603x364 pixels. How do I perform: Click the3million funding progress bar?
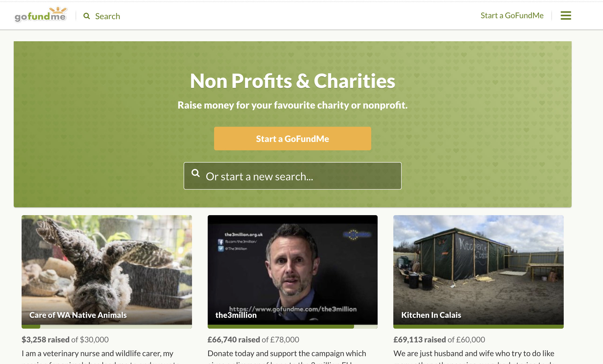point(292,327)
